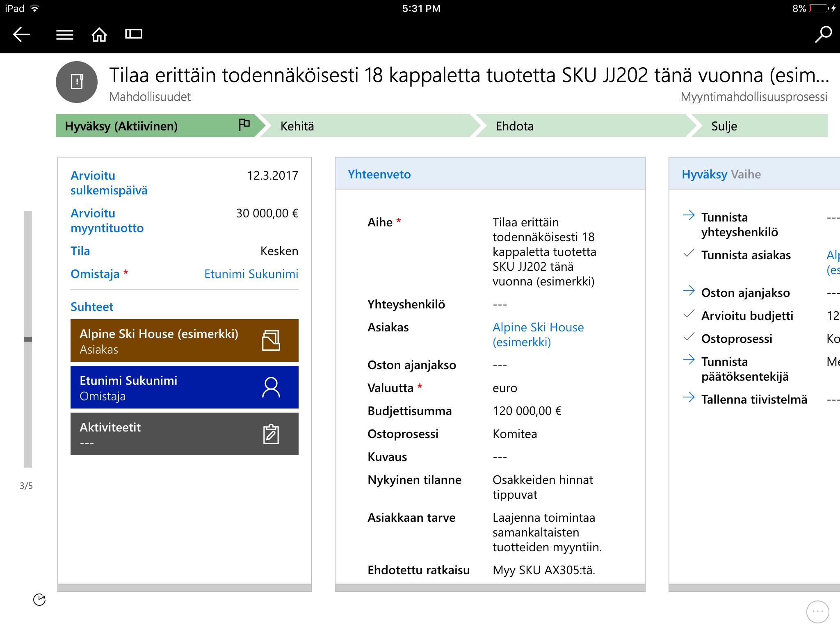The height and width of the screenshot is (630, 840).
Task: Click the opportunity record avatar icon
Action: [77, 82]
